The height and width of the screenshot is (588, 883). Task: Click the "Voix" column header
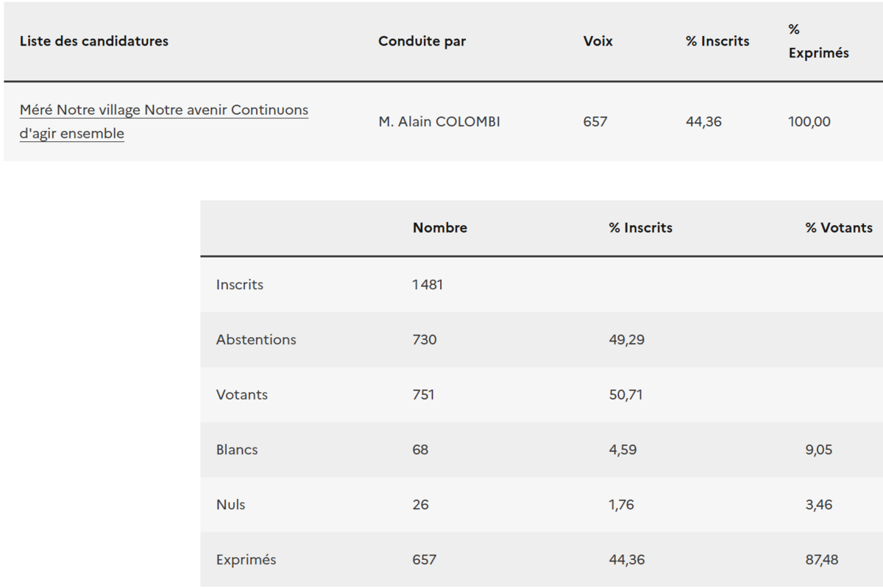pos(597,41)
